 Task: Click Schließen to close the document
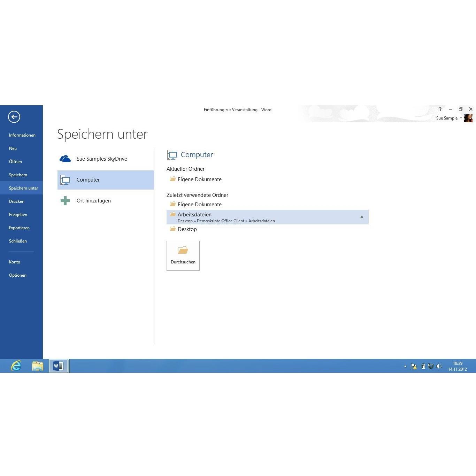pos(18,241)
